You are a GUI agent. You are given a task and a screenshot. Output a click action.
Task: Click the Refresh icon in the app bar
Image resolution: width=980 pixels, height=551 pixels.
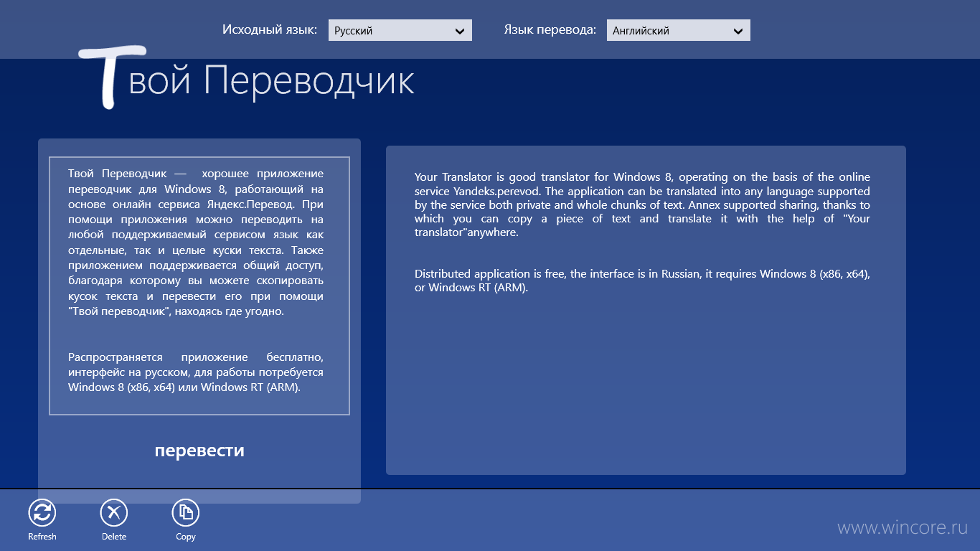pyautogui.click(x=42, y=512)
